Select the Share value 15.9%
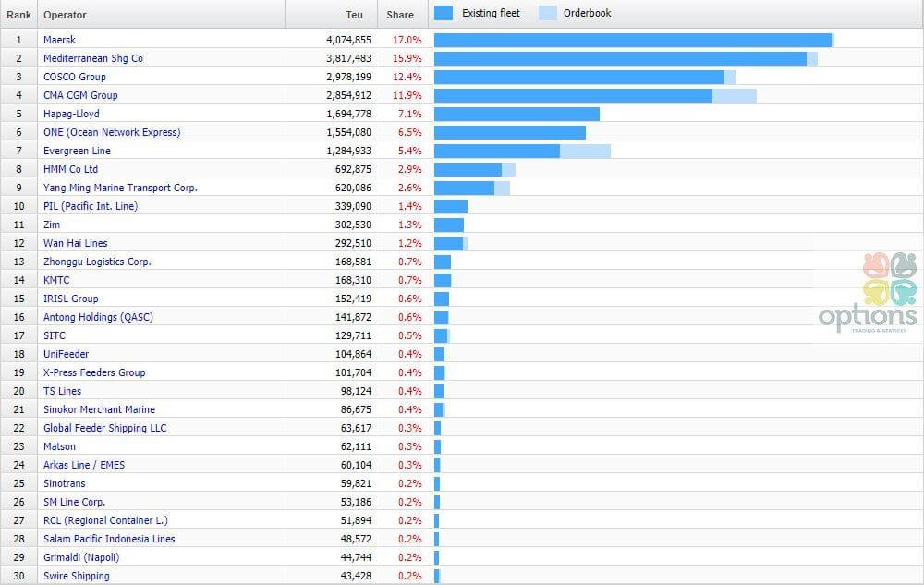Screen dimensions: 924x585 click(x=407, y=58)
